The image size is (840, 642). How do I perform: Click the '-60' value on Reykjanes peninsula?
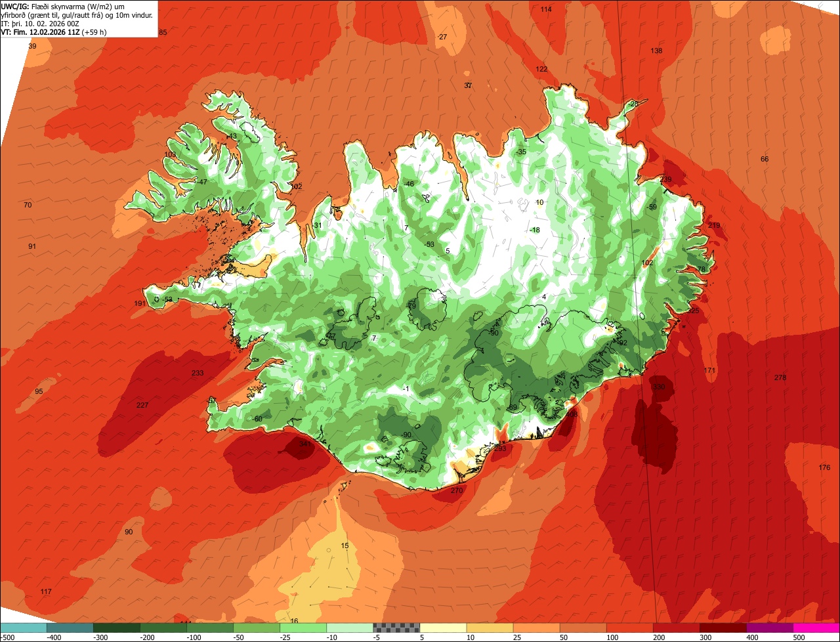coord(257,419)
